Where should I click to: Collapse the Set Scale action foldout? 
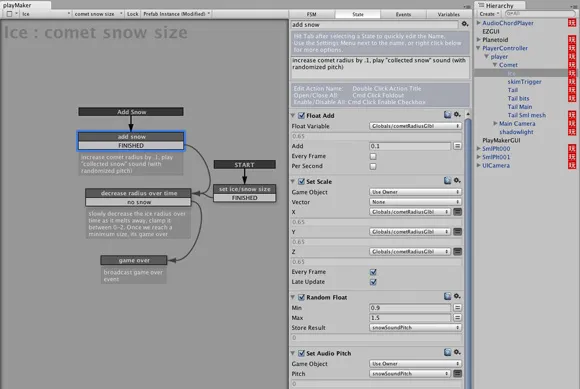(x=293, y=182)
